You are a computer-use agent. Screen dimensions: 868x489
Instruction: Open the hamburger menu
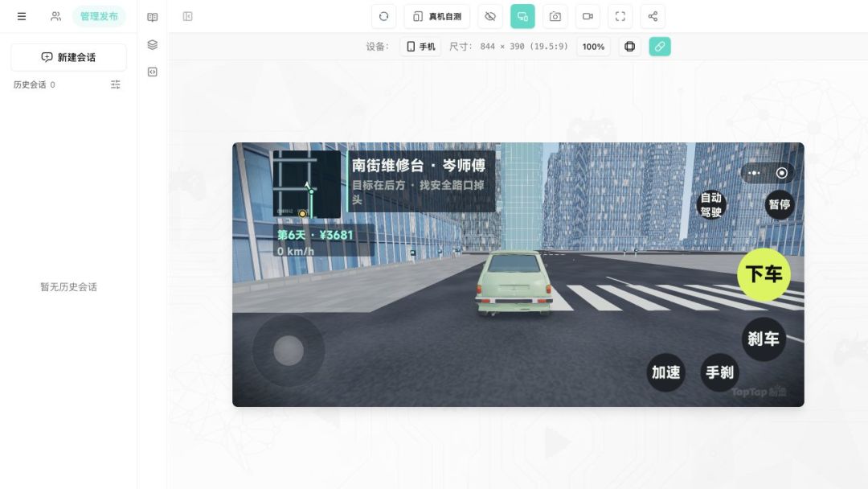(22, 16)
